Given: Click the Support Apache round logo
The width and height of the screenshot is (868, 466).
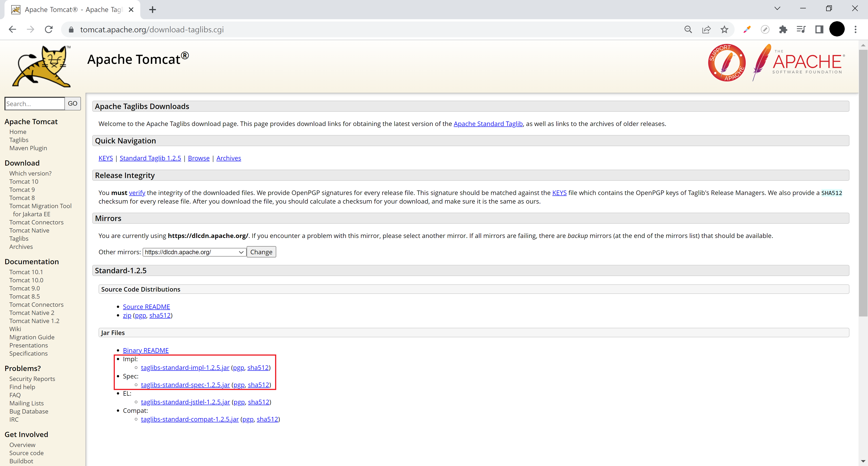Looking at the screenshot, I should tap(726, 63).
